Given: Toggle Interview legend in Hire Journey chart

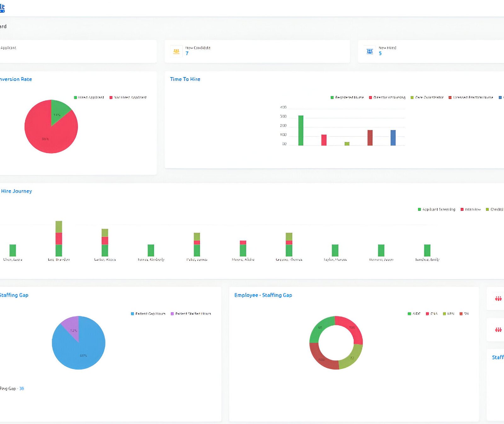Looking at the screenshot, I should pos(471,209).
